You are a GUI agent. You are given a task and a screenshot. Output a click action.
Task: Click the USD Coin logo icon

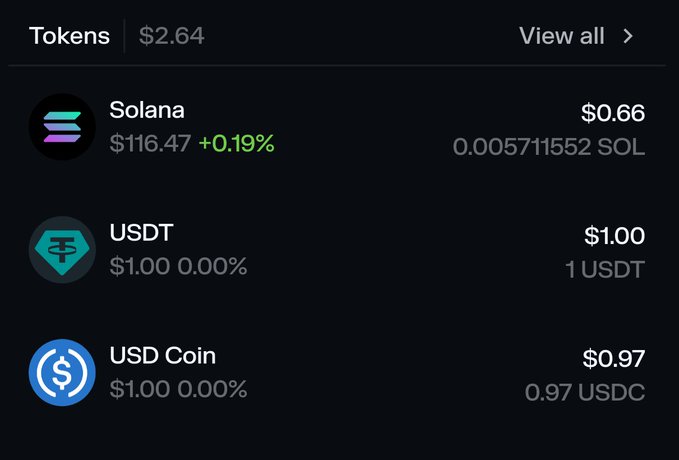point(62,373)
